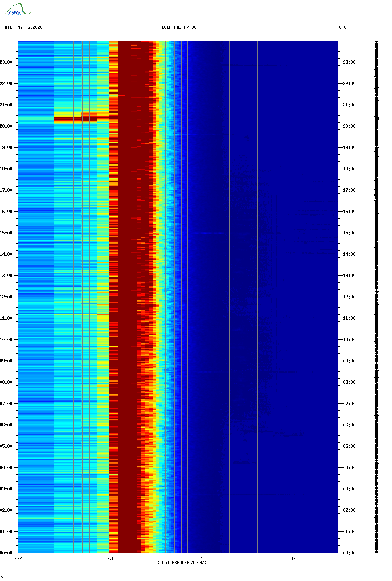Image resolution: width=392 pixels, height=581 pixels.
Task: Click the 16:00 label on left axis
Action: pyautogui.click(x=6, y=212)
